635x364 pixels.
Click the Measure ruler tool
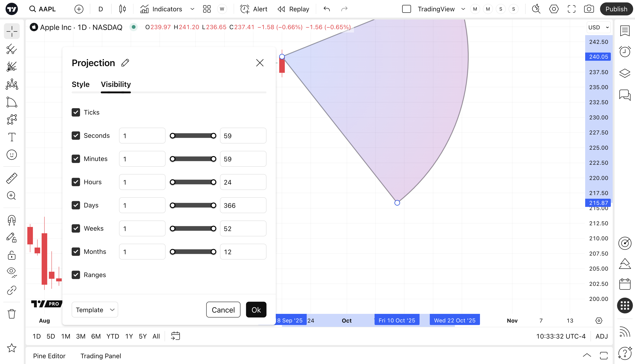pyautogui.click(x=12, y=178)
